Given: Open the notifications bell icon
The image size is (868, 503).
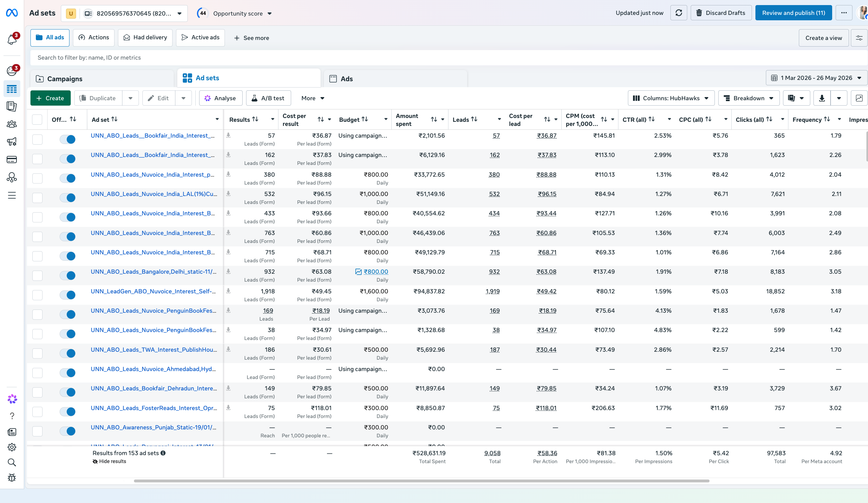Looking at the screenshot, I should pyautogui.click(x=12, y=39).
